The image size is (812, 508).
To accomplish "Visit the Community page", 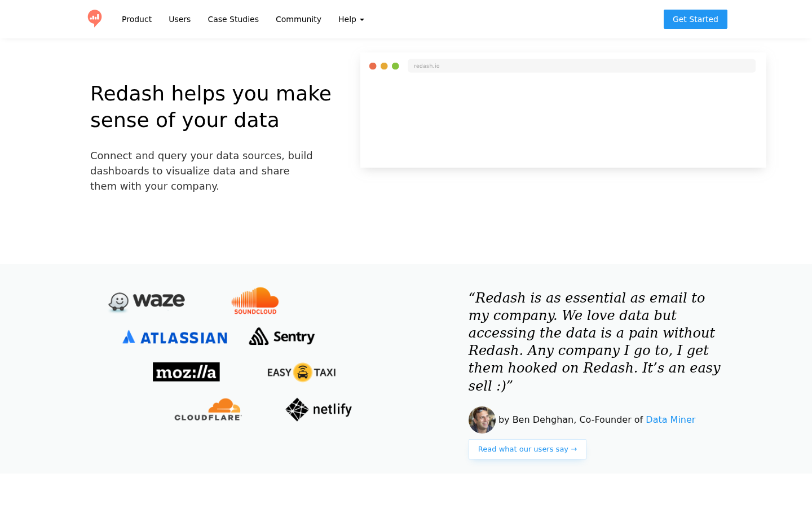I will coord(298,19).
